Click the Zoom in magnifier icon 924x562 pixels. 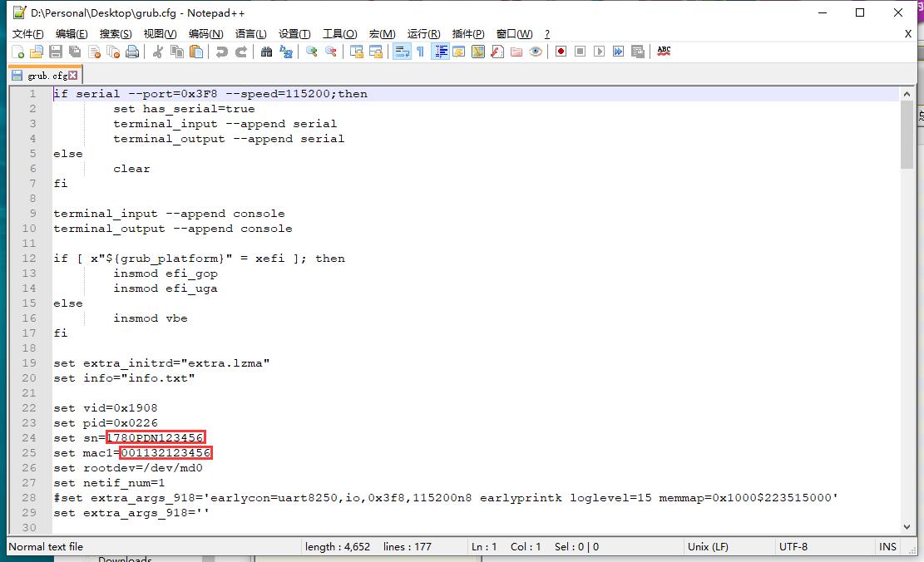(312, 52)
